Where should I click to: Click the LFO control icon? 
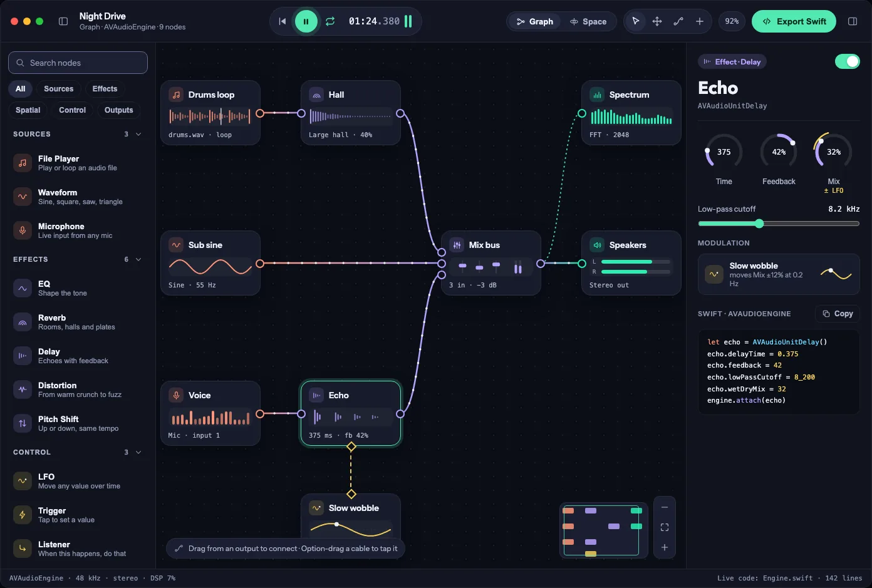(23, 481)
